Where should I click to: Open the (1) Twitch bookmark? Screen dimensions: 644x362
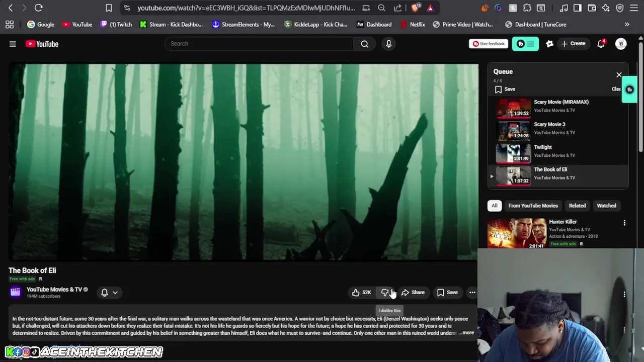click(116, 24)
